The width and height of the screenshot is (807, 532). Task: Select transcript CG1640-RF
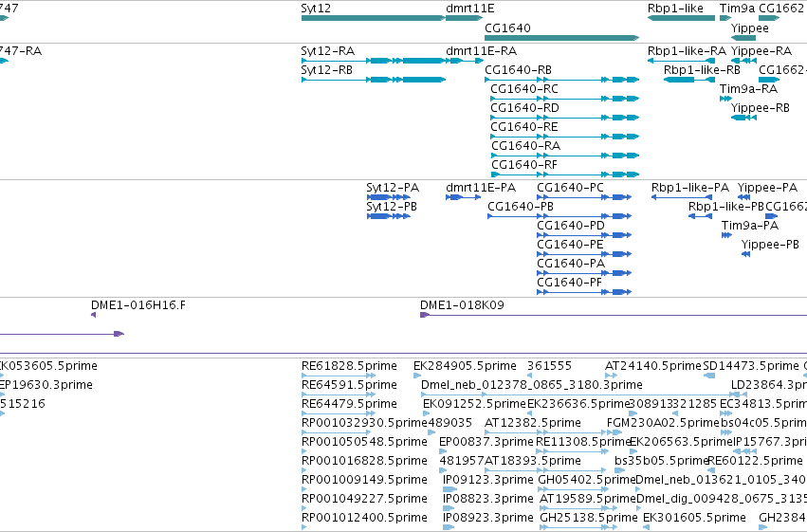coord(565,174)
